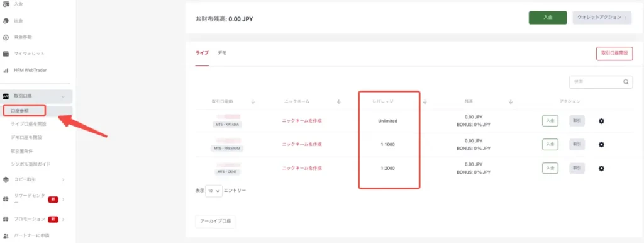Open 出金 withdrawal in the sidebar
Screen dimensions: 644x243
(x=18, y=20)
